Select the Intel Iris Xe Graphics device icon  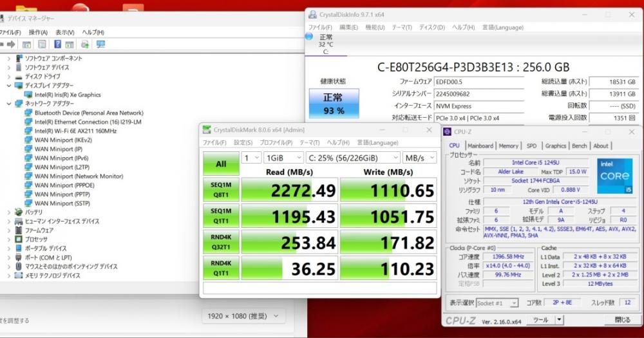[x=28, y=95]
